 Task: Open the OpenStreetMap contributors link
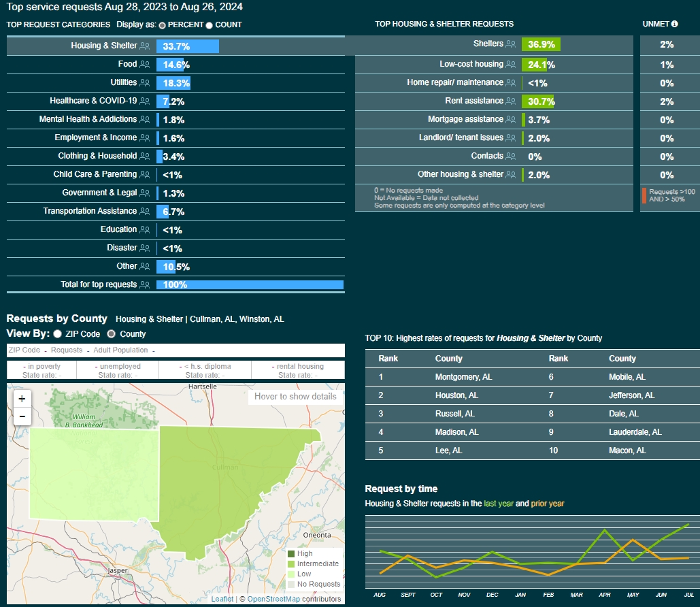point(273,599)
